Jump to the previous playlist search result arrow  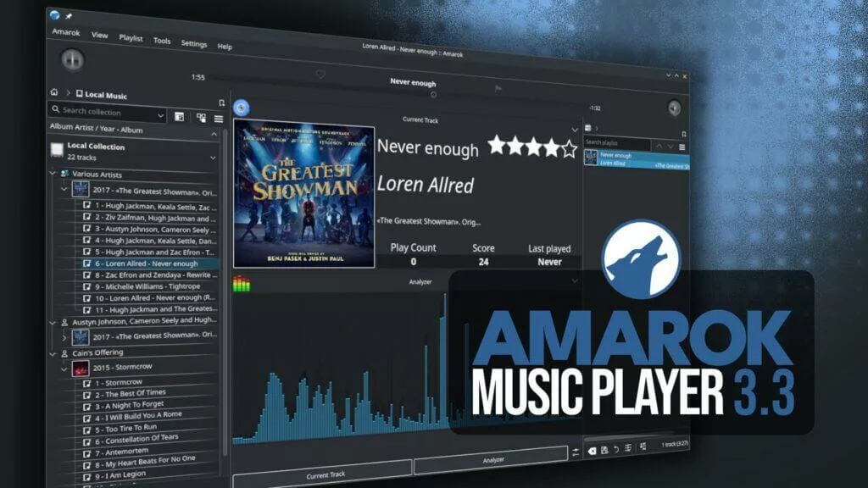(x=659, y=146)
